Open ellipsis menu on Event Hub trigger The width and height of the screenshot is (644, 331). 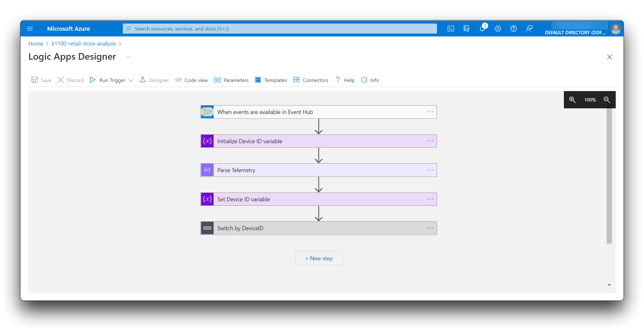coord(430,112)
